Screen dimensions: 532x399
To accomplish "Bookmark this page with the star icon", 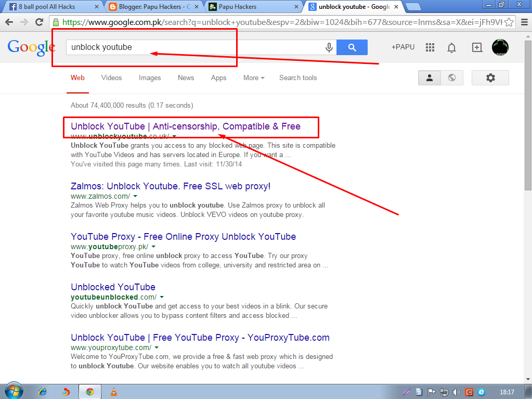I will point(509,22).
